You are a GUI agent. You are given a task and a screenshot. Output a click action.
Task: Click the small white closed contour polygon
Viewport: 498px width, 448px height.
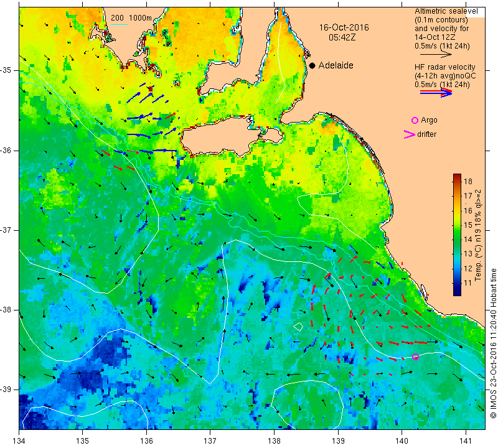tap(298, 327)
